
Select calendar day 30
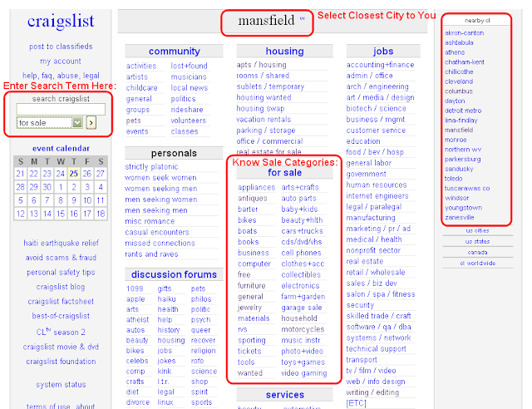tap(47, 187)
